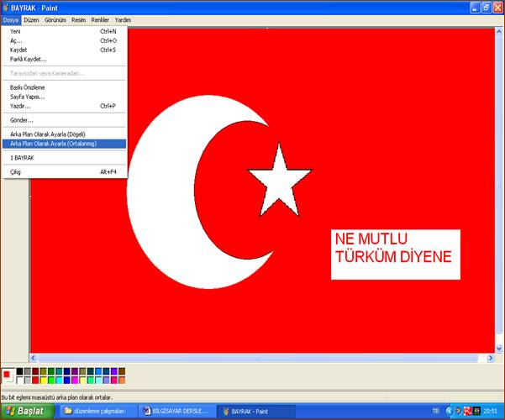
Task: Pick the purple color swatch in top row
Action: coord(75,371)
